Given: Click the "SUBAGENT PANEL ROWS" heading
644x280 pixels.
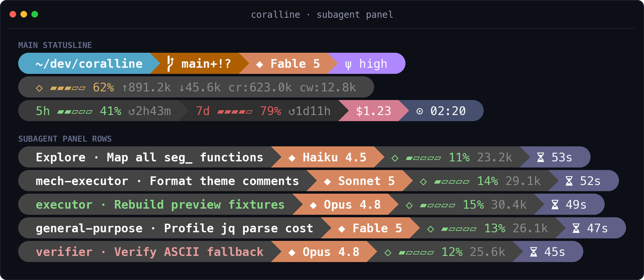Looking at the screenshot, I should (x=65, y=139).
